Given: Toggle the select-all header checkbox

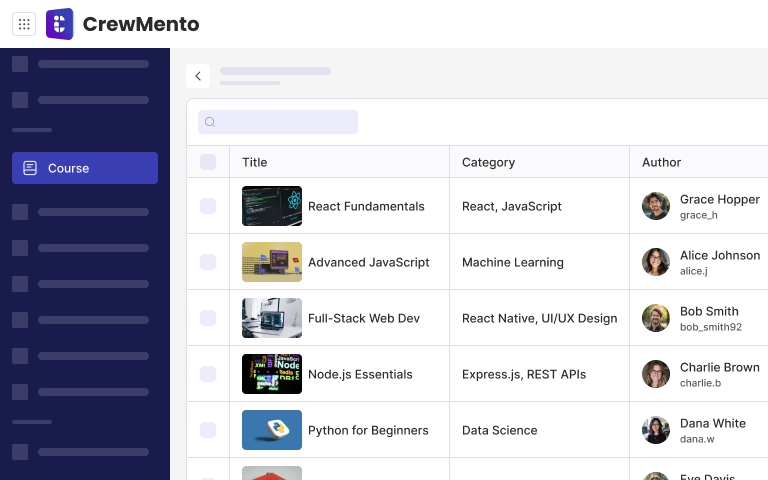Looking at the screenshot, I should [x=208, y=162].
